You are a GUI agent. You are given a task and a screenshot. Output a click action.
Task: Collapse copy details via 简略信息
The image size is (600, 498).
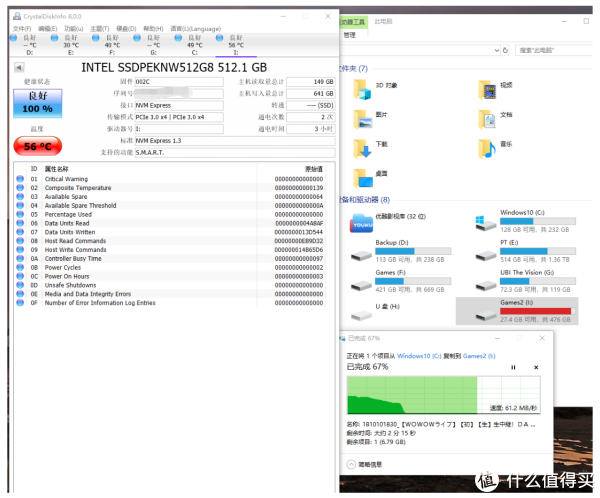point(364,465)
